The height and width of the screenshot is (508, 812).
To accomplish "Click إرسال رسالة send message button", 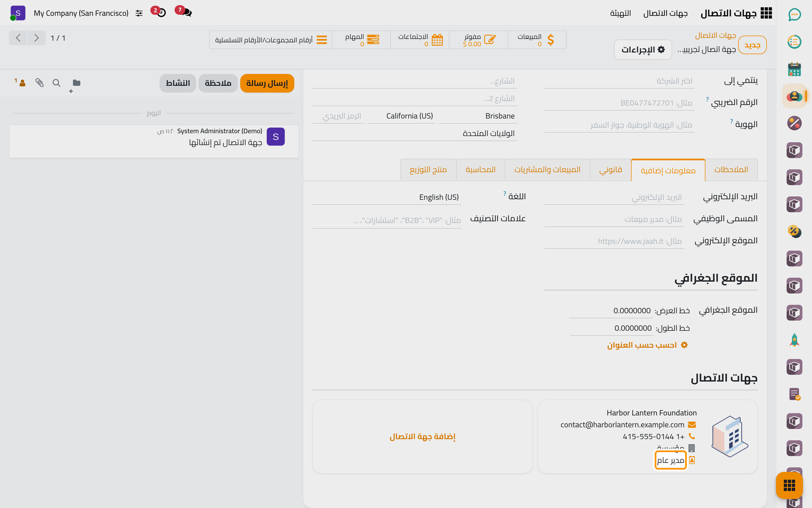I will tap(267, 83).
